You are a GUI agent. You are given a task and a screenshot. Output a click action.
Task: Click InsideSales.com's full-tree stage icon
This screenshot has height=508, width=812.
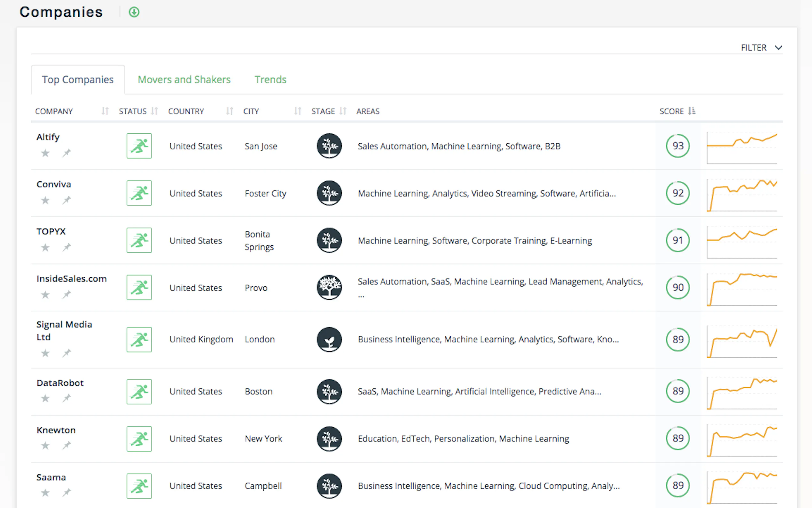coord(329,288)
